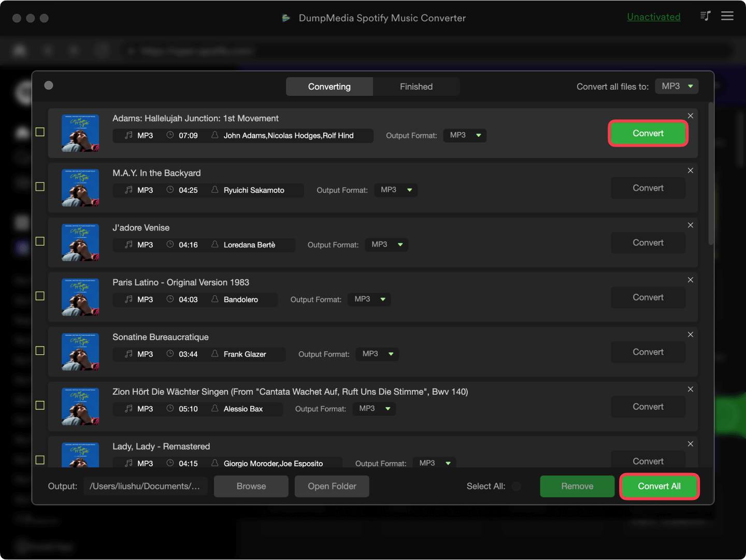The image size is (746, 560).
Task: Convert M.A.Y. In the Backyard track
Action: click(x=648, y=188)
